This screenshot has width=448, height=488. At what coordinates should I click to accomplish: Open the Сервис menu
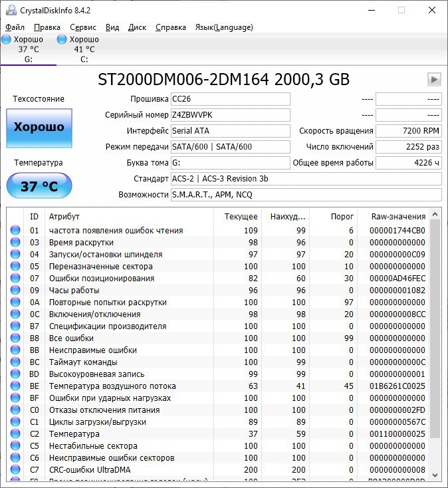(83, 27)
